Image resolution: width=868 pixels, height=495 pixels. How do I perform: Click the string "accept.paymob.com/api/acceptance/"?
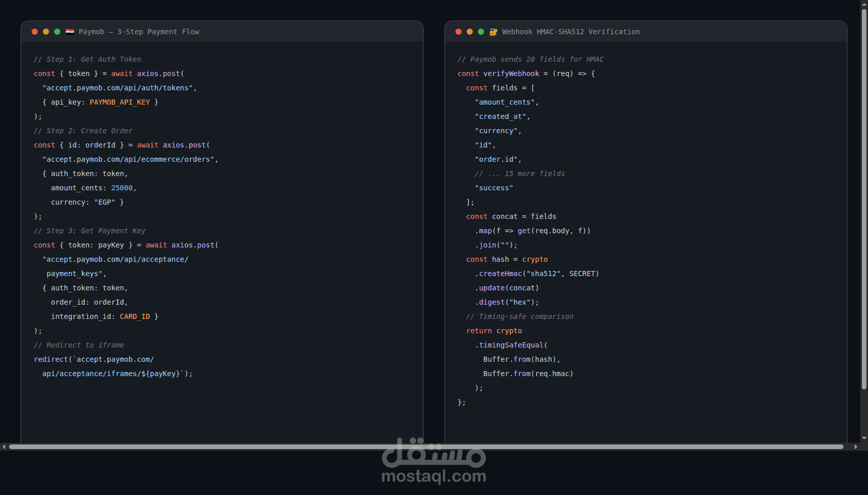[115, 259]
